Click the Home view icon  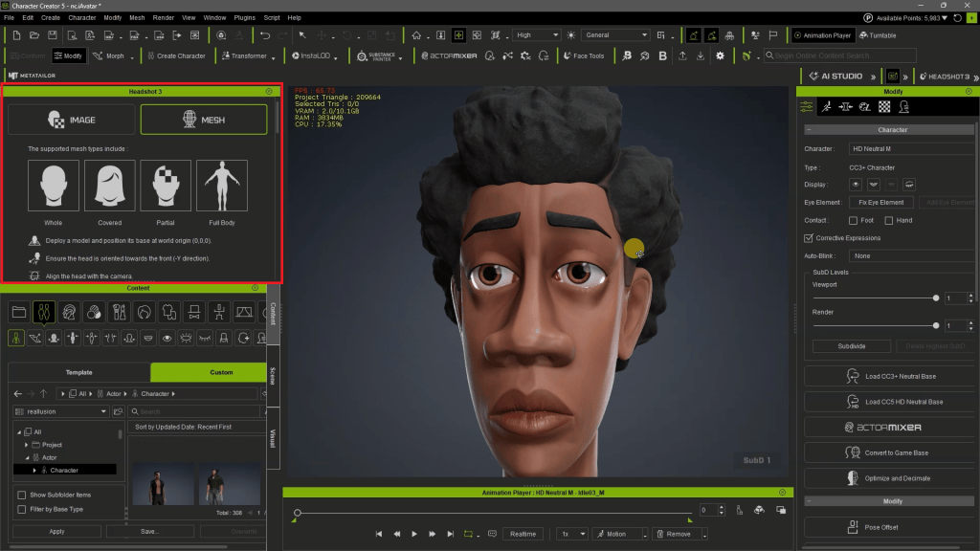416,35
